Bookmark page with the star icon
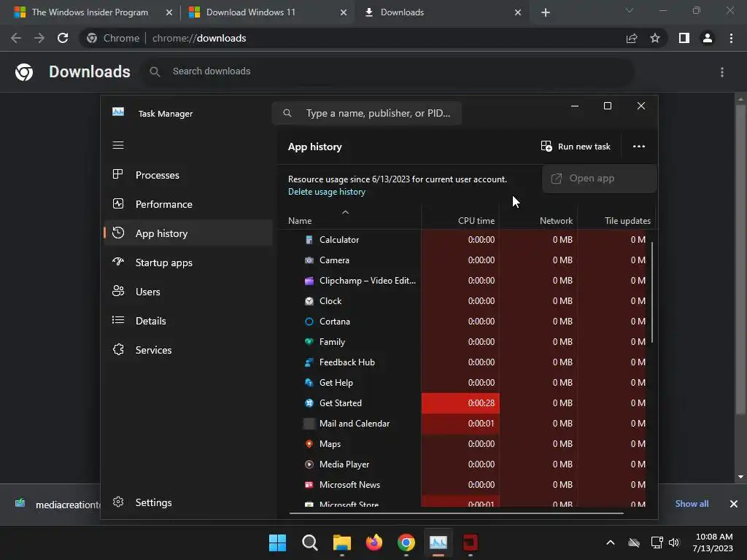This screenshot has height=560, width=747. (655, 38)
